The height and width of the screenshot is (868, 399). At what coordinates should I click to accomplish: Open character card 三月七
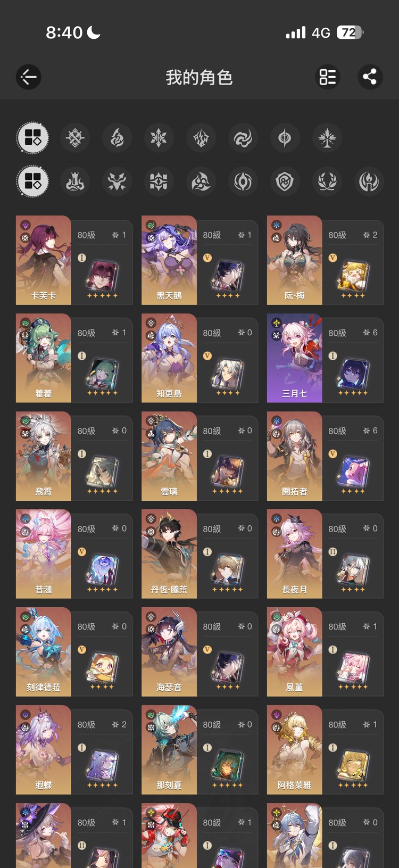tap(325, 358)
